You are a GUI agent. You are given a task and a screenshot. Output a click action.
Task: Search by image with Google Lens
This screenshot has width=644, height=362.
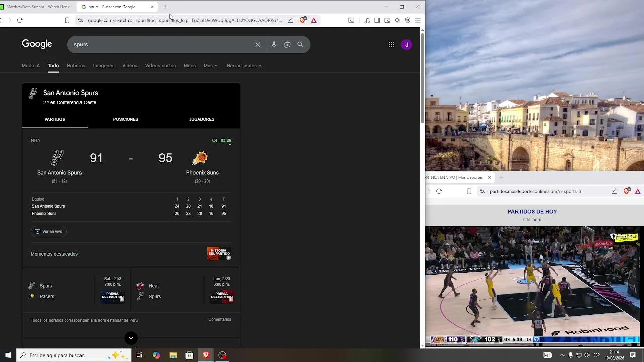tap(287, 45)
